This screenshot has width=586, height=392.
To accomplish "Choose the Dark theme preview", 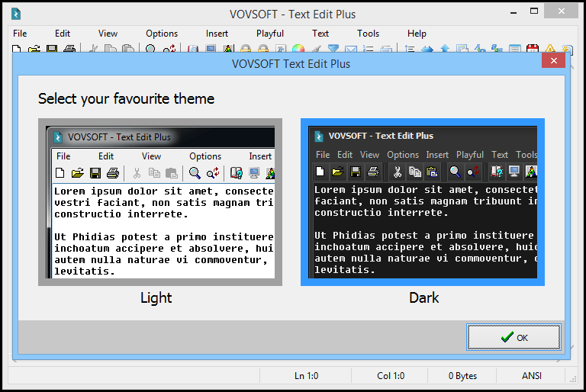I will (422, 202).
